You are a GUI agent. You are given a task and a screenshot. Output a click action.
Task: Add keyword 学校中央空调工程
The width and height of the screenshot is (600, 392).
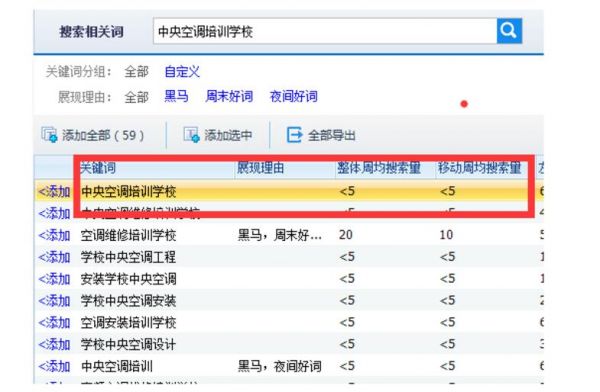tap(54, 257)
